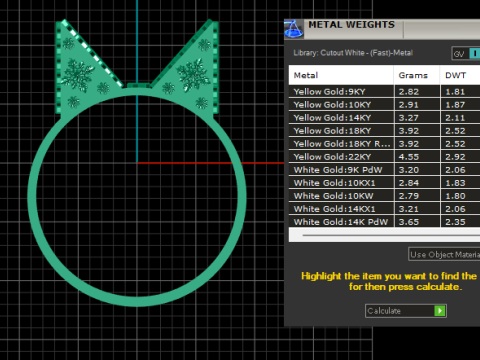Click DWT value 2.11
The height and width of the screenshot is (360, 480).
pyautogui.click(x=455, y=118)
